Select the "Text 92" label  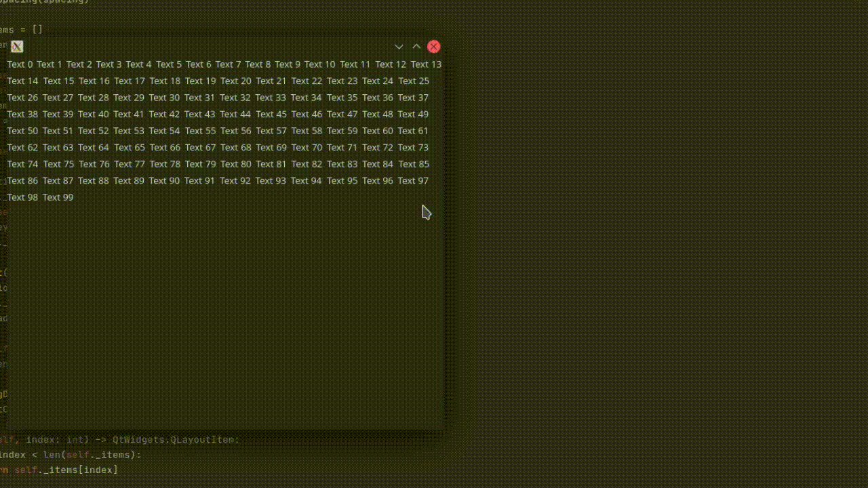coord(235,181)
